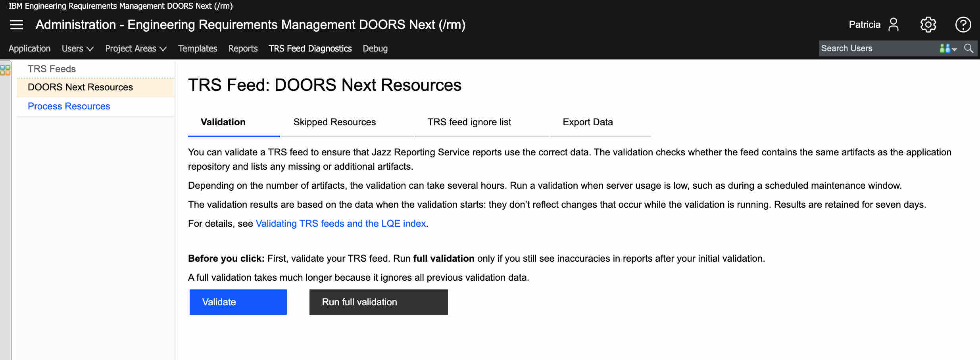The width and height of the screenshot is (980, 360).
Task: Click the mini dashboard icon at left edge
Action: (x=5, y=70)
